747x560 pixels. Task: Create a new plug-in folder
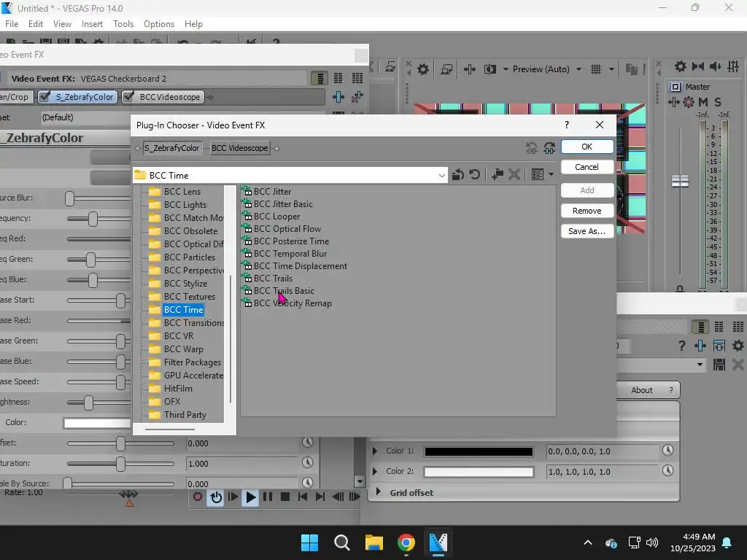point(498,175)
